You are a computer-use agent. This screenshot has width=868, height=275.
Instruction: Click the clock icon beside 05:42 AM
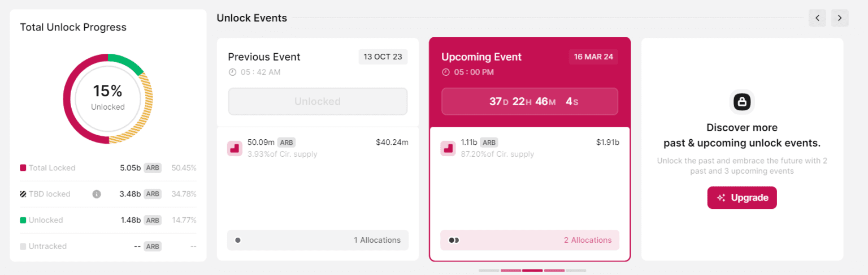pos(232,72)
